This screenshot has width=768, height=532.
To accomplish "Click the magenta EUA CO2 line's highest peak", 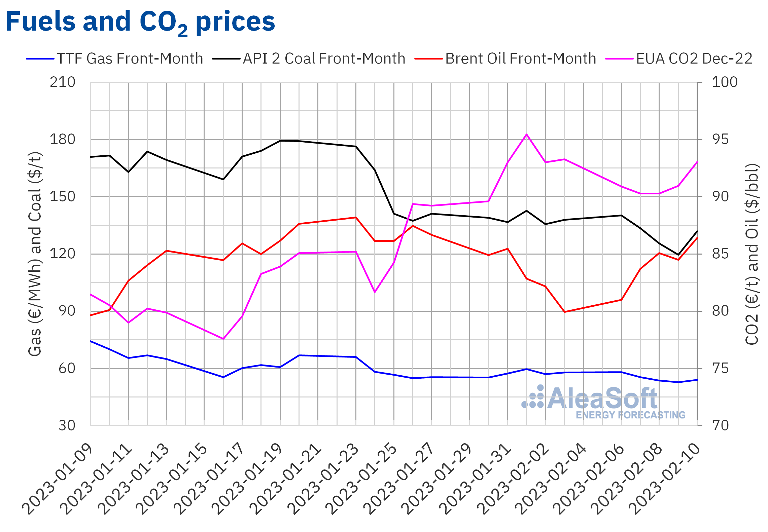I will (x=526, y=135).
